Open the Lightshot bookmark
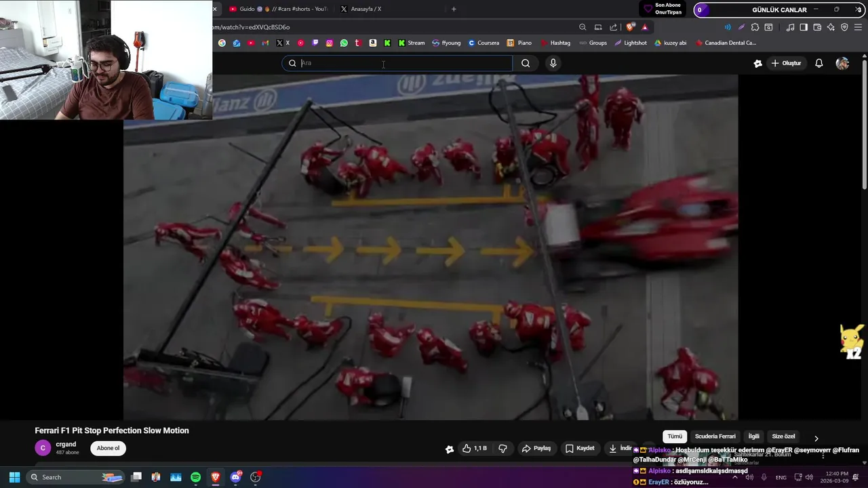The width and height of the screenshot is (868, 488). point(631,43)
